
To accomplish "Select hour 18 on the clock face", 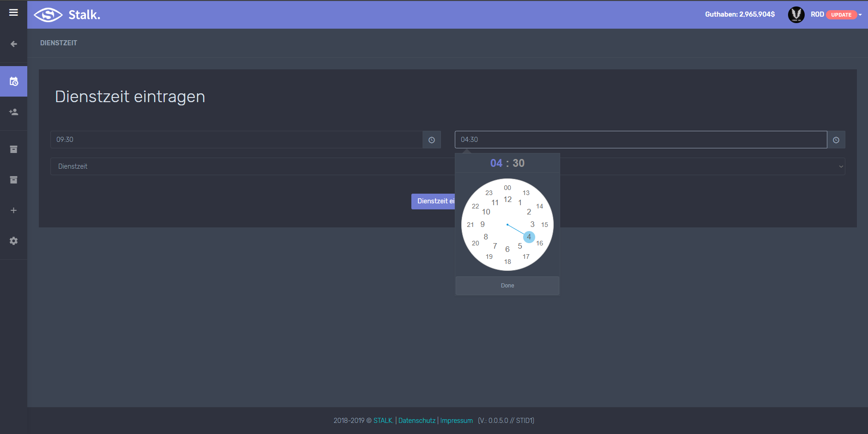I will point(507,262).
